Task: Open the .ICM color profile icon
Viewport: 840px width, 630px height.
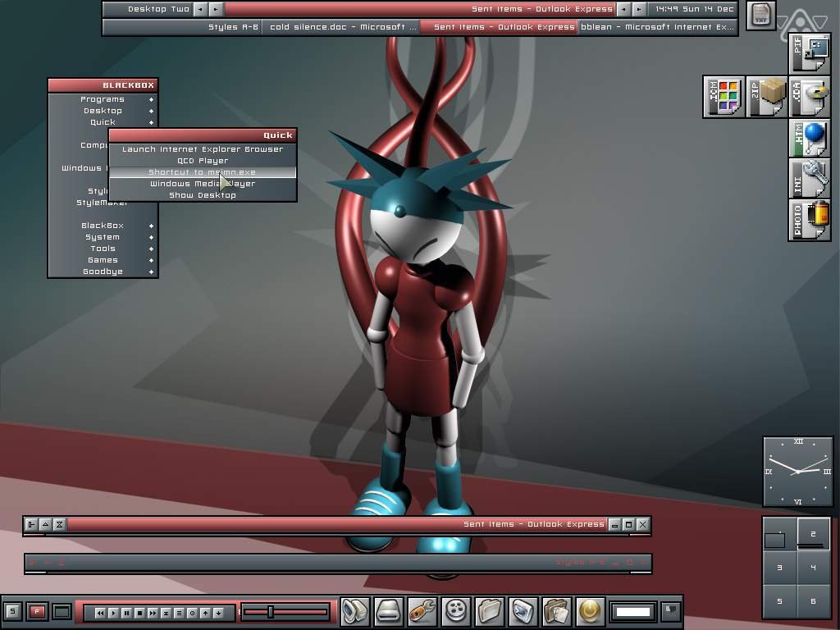Action: click(724, 97)
